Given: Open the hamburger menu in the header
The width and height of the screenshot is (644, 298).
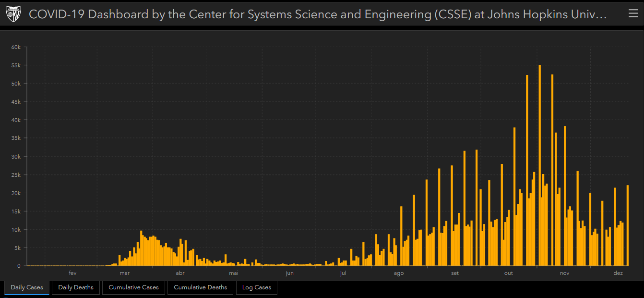Looking at the screenshot, I should 633,14.
